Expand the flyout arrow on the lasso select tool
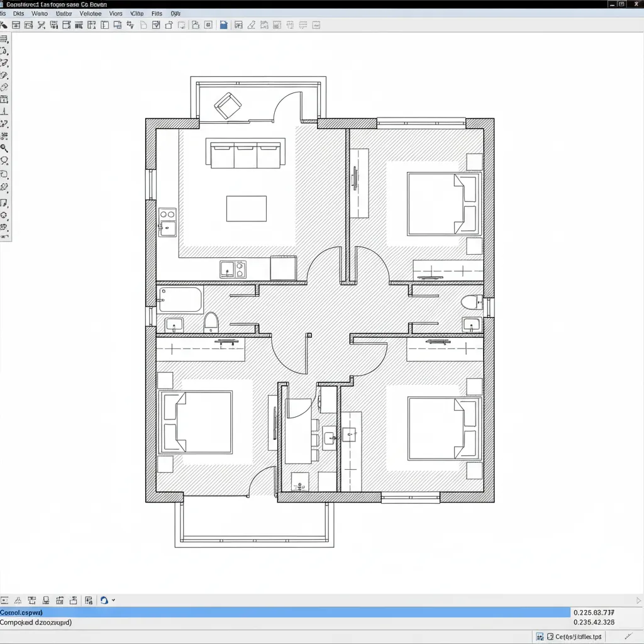The height and width of the screenshot is (644, 644). click(x=9, y=165)
